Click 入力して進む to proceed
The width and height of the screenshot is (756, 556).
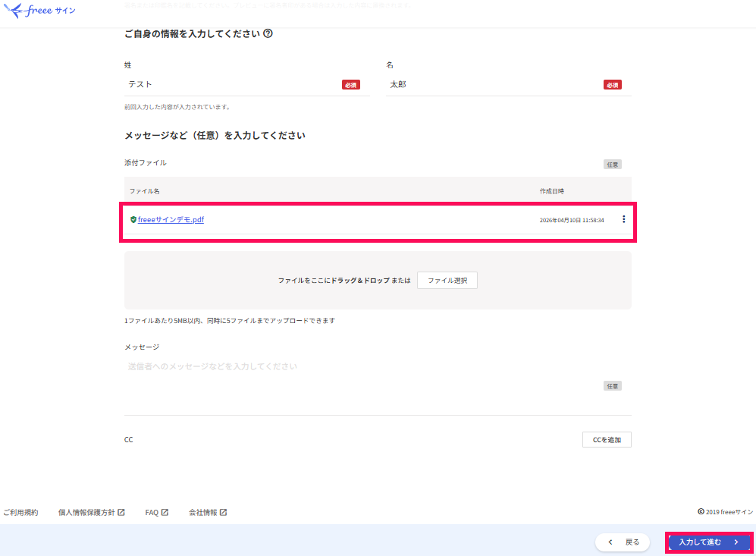709,542
